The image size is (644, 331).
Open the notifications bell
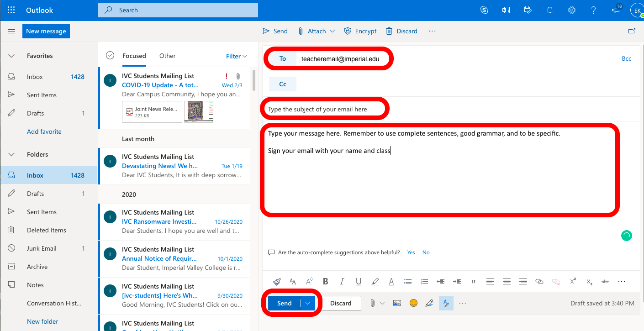(550, 10)
